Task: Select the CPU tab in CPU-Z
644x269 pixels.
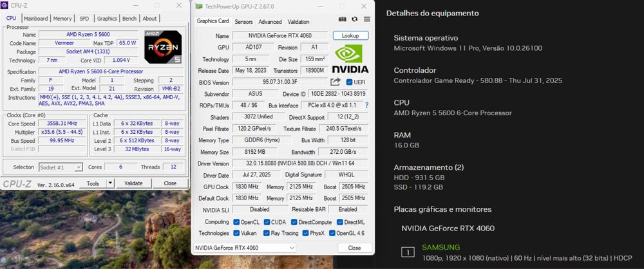Action: (11, 19)
